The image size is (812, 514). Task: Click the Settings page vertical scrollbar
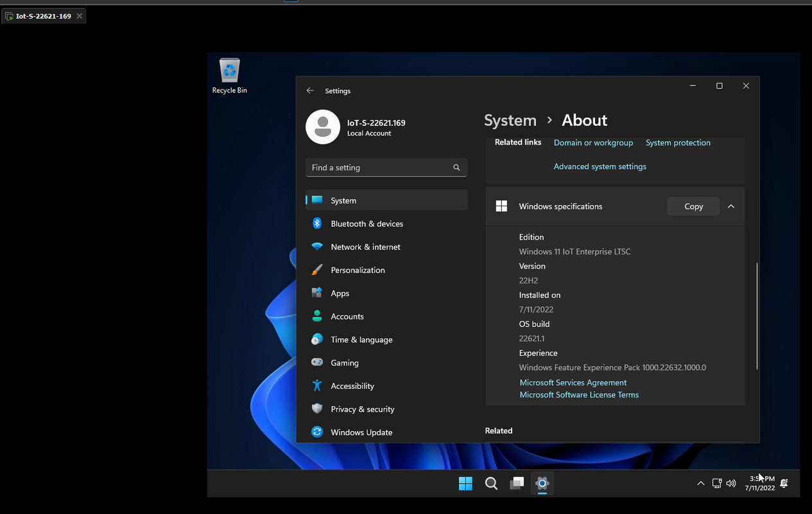click(757, 315)
